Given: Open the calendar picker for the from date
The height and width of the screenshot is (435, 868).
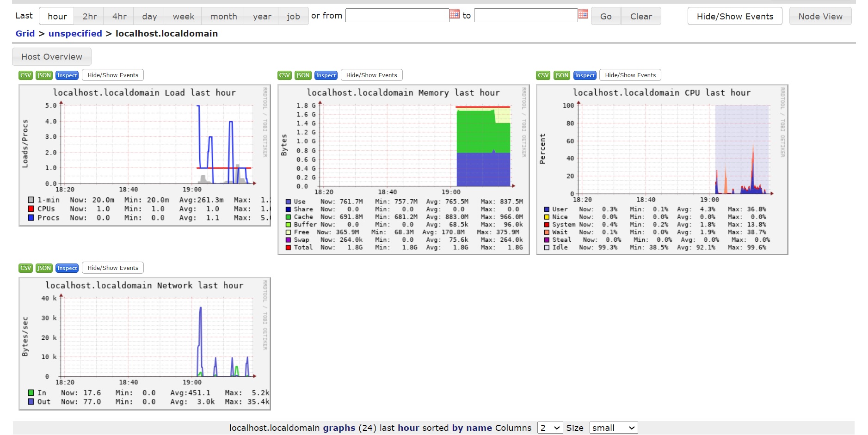Looking at the screenshot, I should point(455,14).
